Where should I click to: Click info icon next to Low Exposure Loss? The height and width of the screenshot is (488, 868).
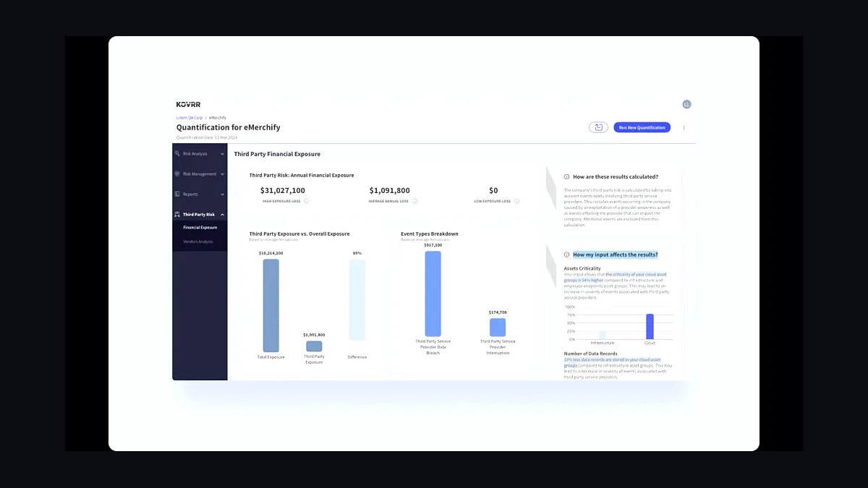pos(516,201)
